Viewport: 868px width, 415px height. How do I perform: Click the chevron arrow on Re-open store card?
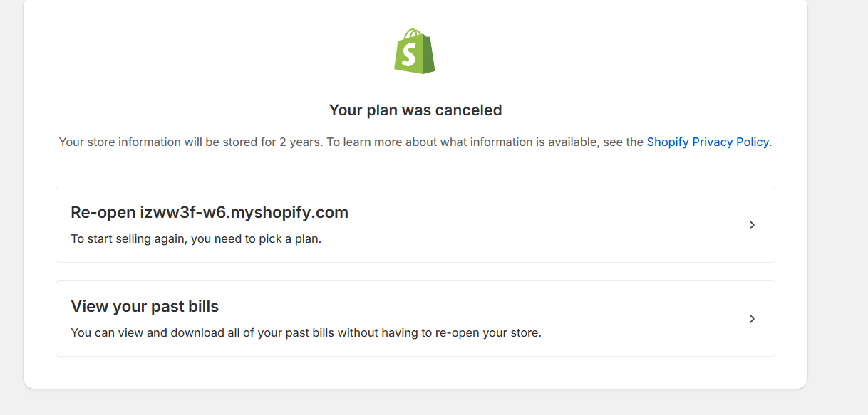(x=751, y=225)
